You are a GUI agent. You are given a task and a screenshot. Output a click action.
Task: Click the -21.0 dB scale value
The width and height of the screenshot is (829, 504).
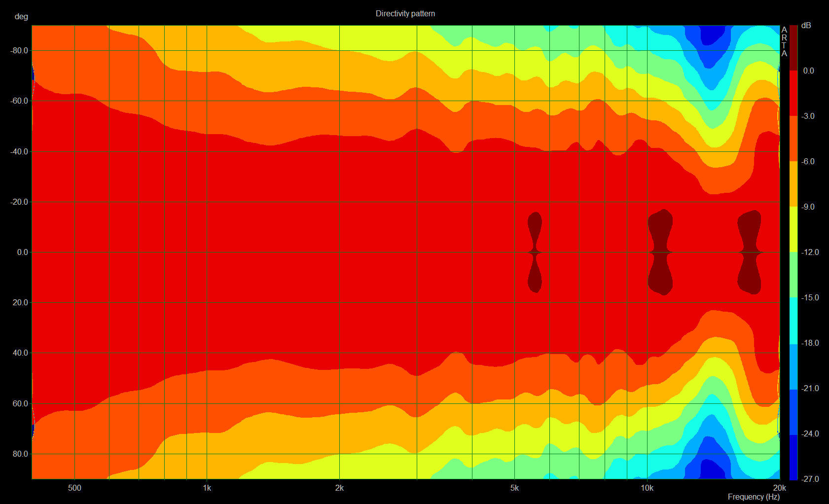810,388
